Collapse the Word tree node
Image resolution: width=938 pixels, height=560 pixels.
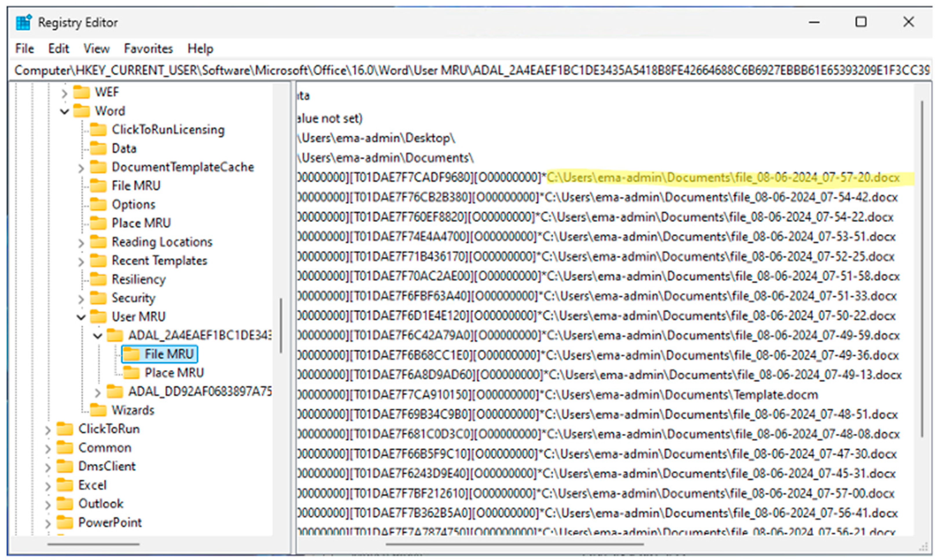65,111
